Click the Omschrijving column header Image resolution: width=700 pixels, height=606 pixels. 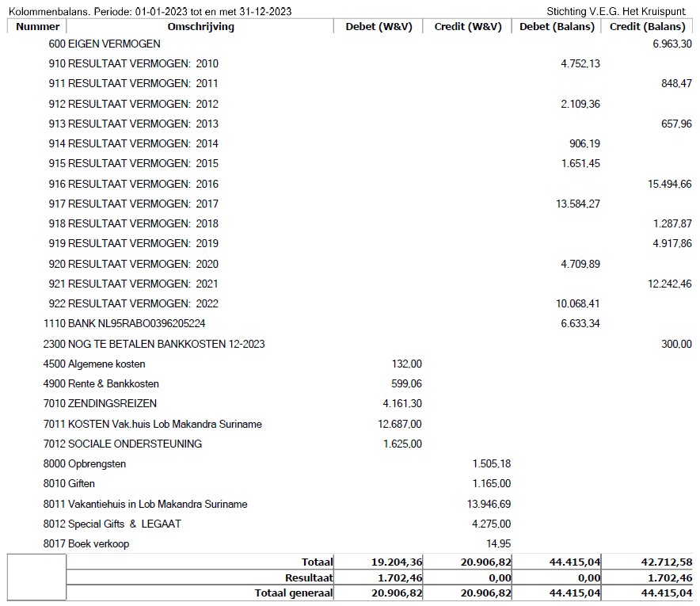click(200, 26)
